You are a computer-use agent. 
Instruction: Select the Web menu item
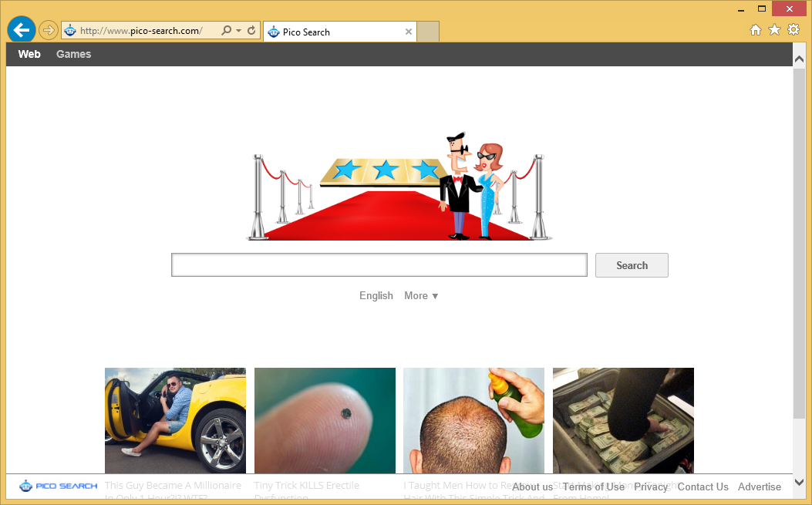[x=29, y=54]
